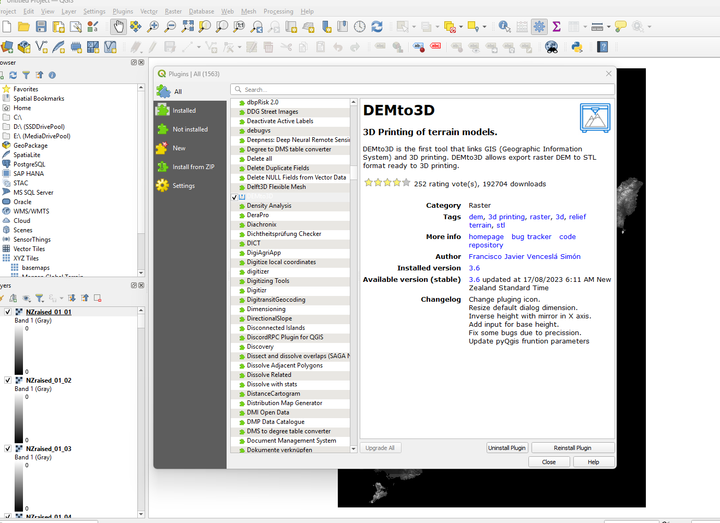This screenshot has width=720, height=523.
Task: Click the Uninstall Plugin button
Action: pyautogui.click(x=507, y=448)
